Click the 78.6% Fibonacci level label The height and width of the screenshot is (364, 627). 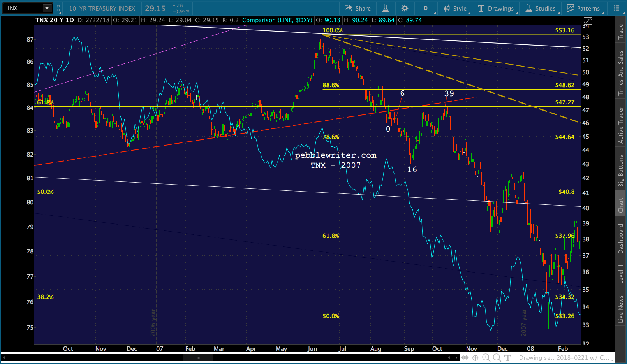[x=331, y=137]
